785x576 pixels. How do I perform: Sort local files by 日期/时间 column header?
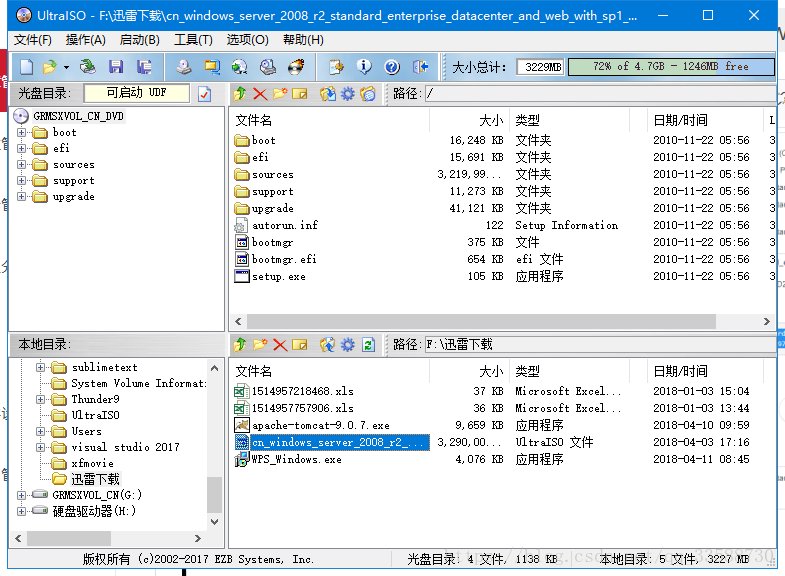point(704,371)
